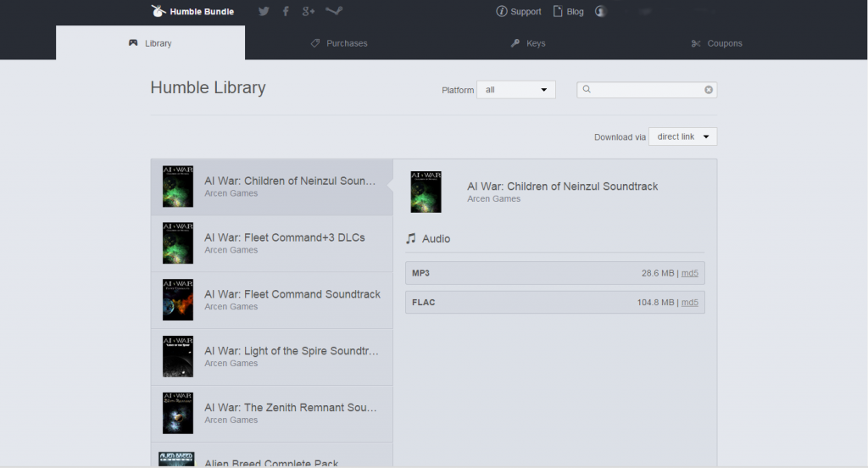Click the '104.8 MB' file size
The width and height of the screenshot is (868, 468).
[655, 303]
